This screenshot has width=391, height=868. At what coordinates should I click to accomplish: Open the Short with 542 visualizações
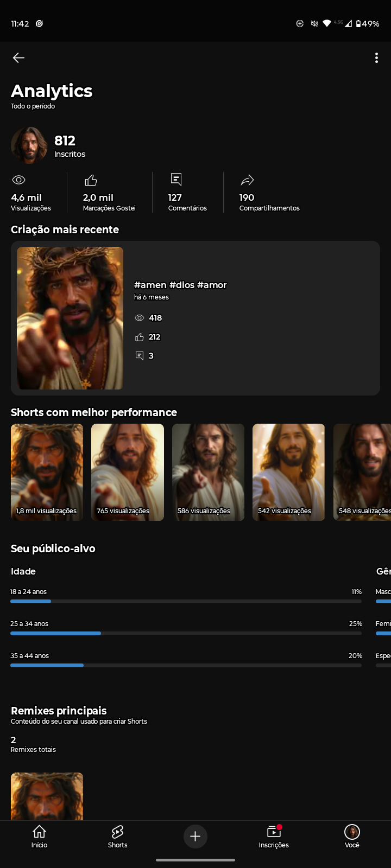288,472
